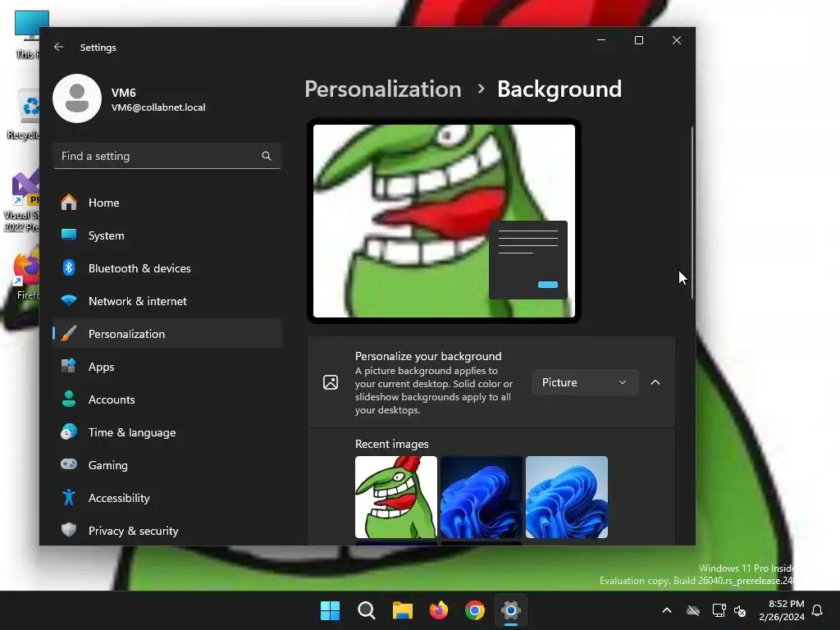Open the System settings category
Screen dimensions: 840x630
point(167,235)
